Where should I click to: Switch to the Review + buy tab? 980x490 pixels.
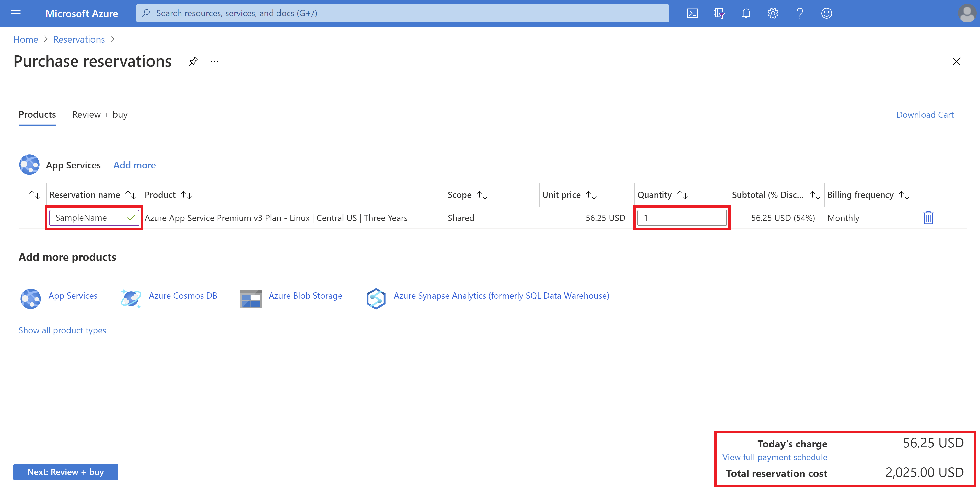coord(99,114)
